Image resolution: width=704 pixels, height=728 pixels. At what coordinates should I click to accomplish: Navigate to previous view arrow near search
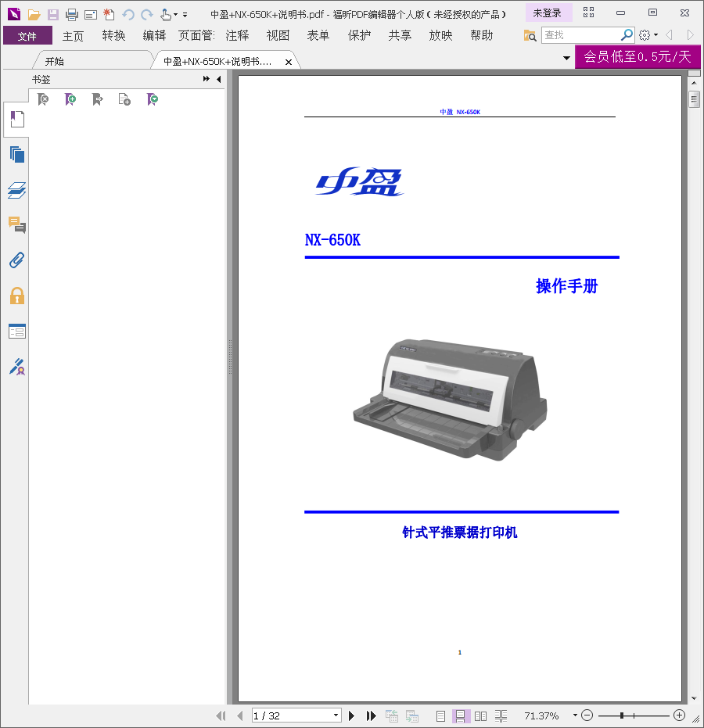[x=670, y=35]
